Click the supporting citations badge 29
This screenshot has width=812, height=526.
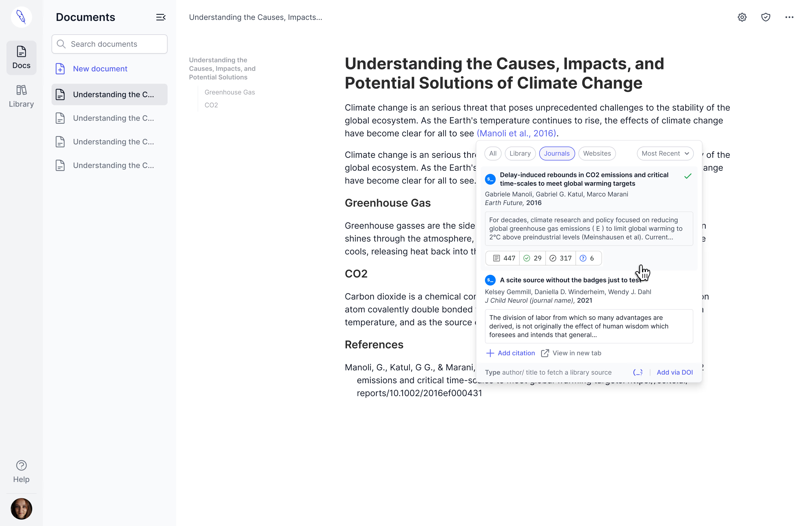(x=532, y=258)
